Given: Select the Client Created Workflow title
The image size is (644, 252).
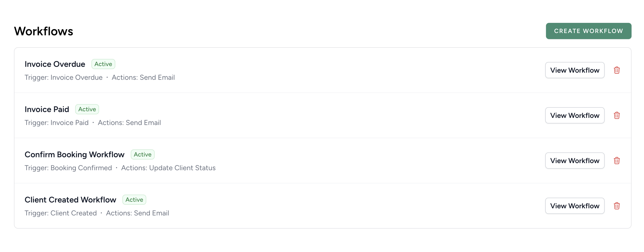Looking at the screenshot, I should (70, 200).
